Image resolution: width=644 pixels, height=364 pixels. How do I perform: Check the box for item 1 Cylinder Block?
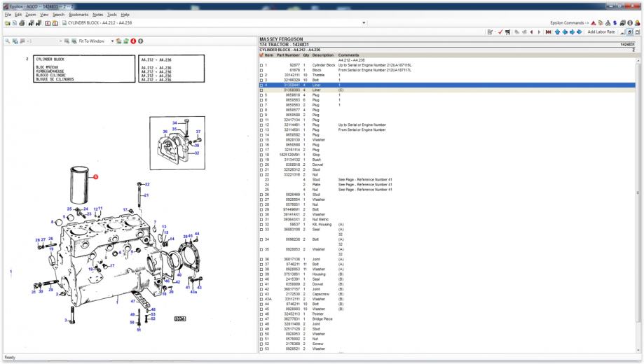pyautogui.click(x=261, y=65)
